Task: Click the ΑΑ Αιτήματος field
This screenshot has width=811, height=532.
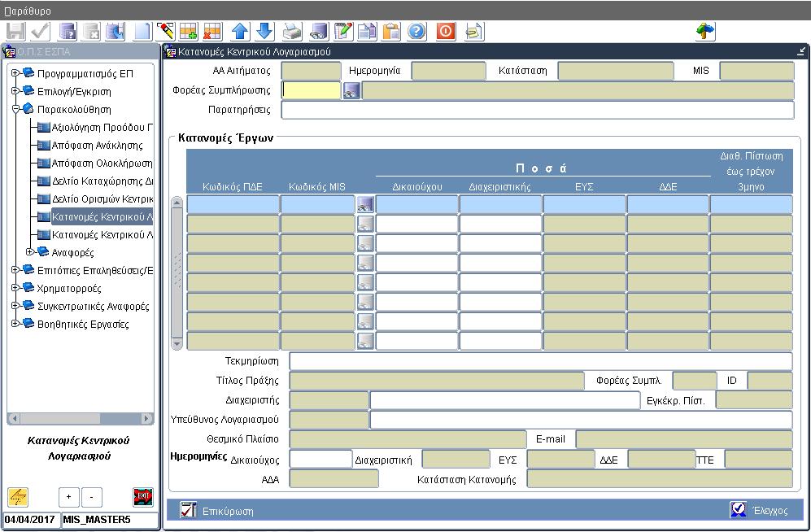Action: click(312, 71)
